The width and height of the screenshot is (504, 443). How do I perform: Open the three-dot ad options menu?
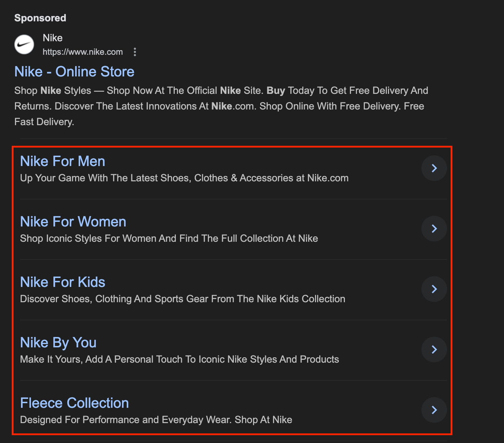135,52
